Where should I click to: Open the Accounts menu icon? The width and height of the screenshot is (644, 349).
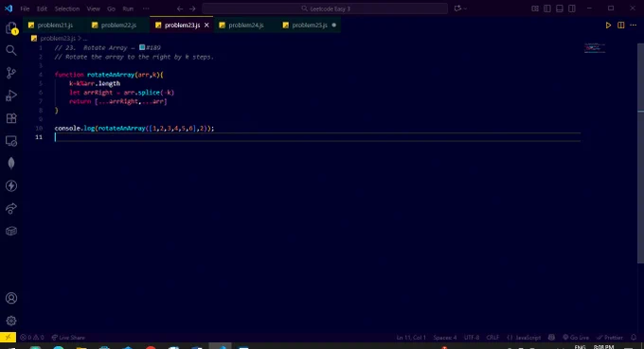click(x=11, y=298)
